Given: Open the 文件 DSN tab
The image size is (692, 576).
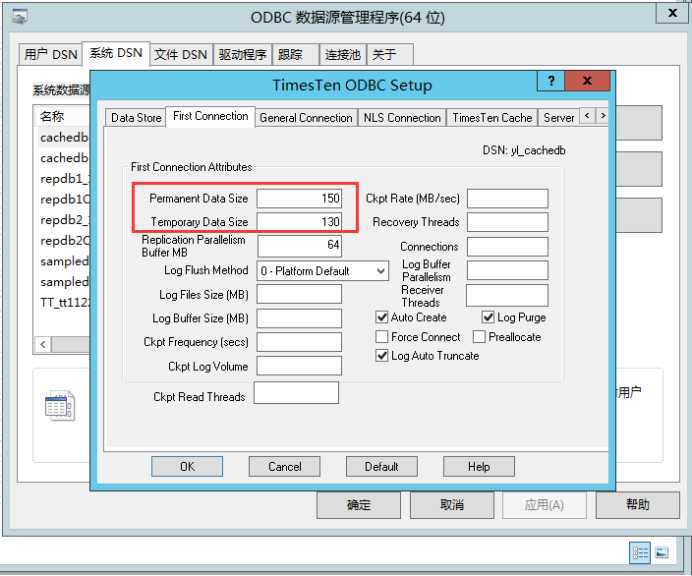Looking at the screenshot, I should coord(181,55).
